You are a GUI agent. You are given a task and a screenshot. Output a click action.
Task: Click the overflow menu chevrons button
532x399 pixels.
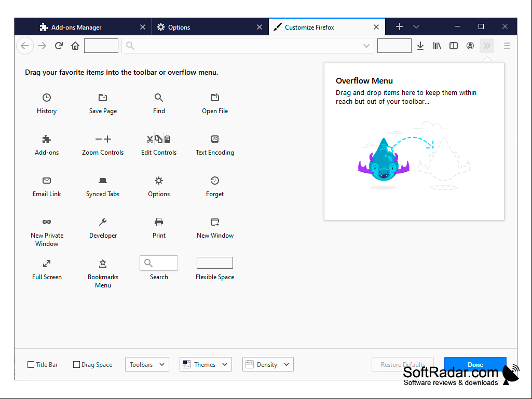(487, 46)
